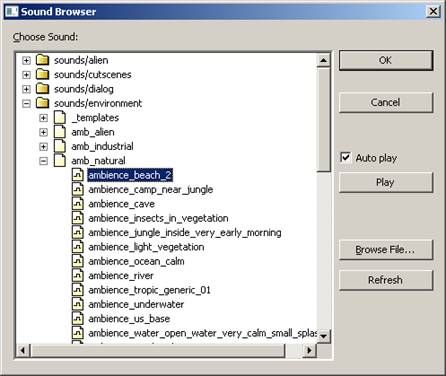Click sound icon beside ambience_insects_in_vegetation

tap(78, 218)
